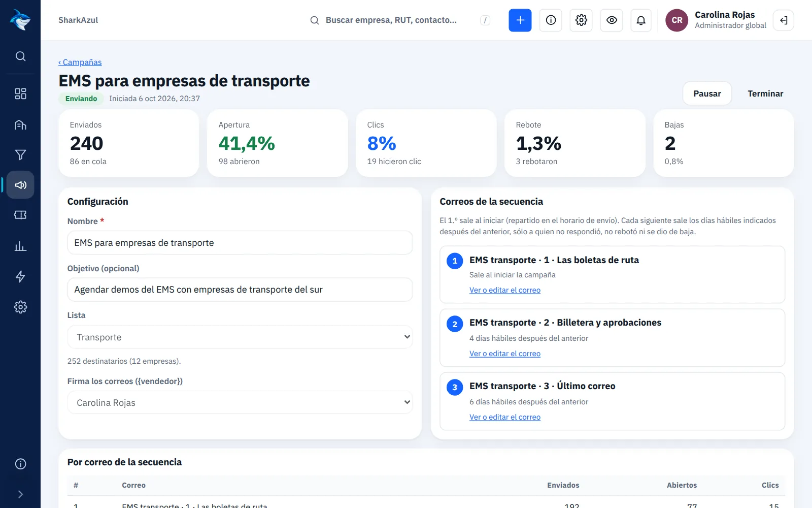Screen dimensions: 812x508
Task: Open the dashboard grid icon in sidebar
Action: [x=20, y=93]
